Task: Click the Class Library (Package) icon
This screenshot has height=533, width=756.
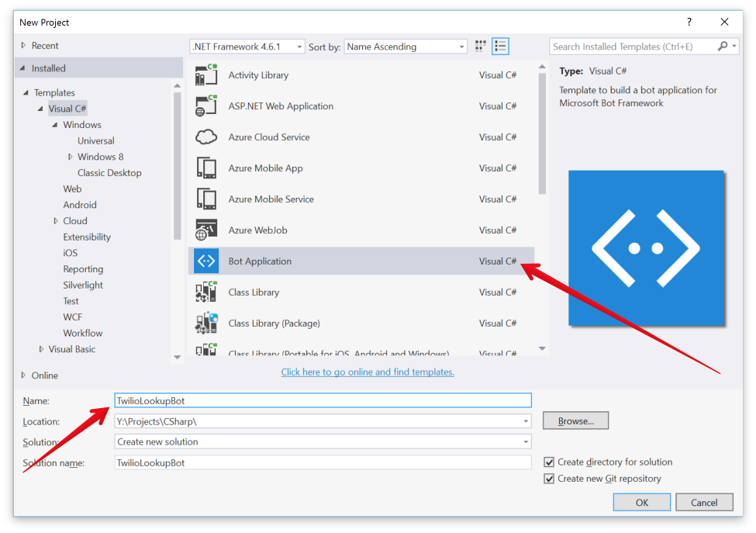Action: tap(206, 323)
